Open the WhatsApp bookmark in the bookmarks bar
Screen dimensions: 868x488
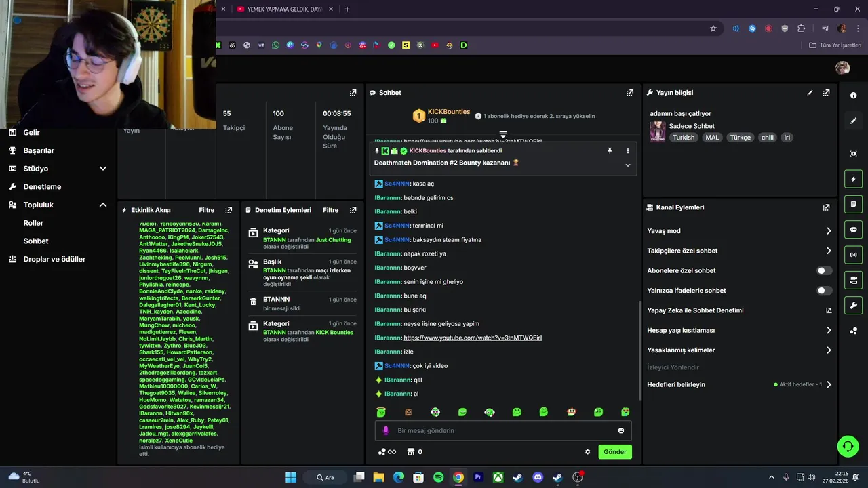pyautogui.click(x=275, y=45)
